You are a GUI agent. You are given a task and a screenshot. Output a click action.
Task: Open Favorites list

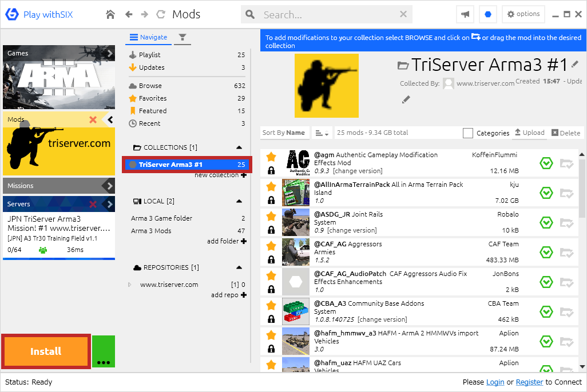[x=187, y=98]
